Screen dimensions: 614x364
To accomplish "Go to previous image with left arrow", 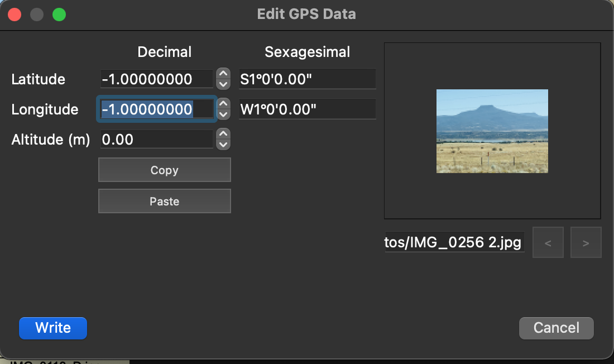I will click(x=548, y=243).
